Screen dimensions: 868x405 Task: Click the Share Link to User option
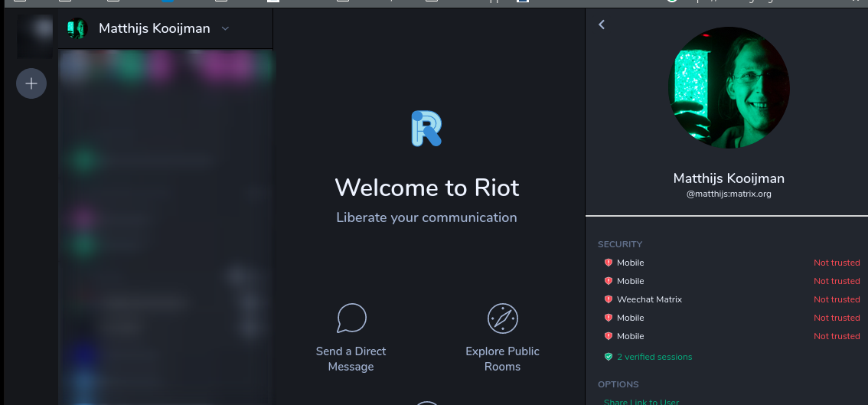[x=641, y=402]
